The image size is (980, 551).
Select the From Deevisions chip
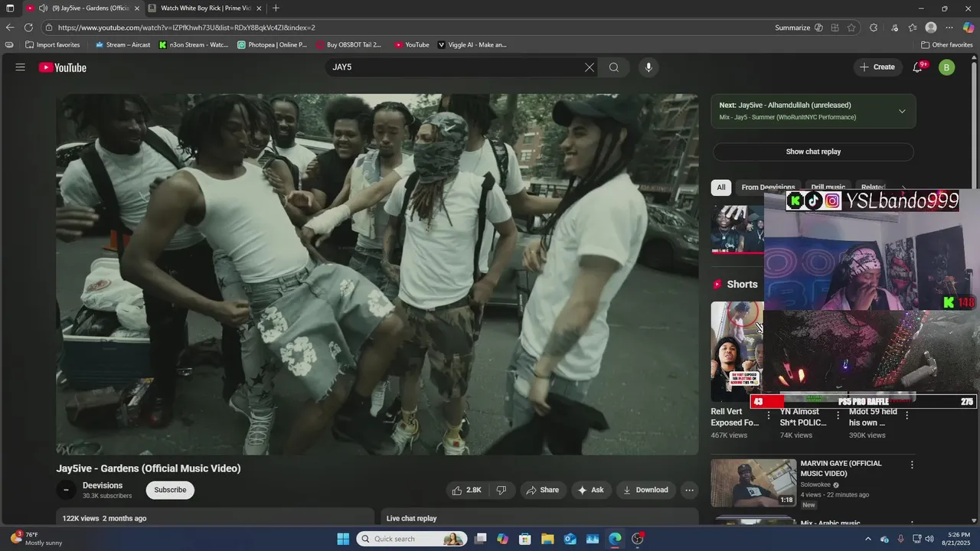[768, 187]
